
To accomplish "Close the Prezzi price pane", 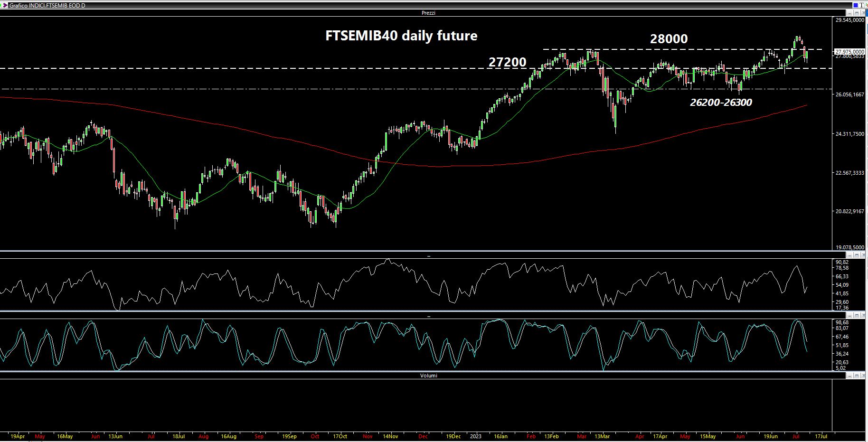I will coord(863,13).
